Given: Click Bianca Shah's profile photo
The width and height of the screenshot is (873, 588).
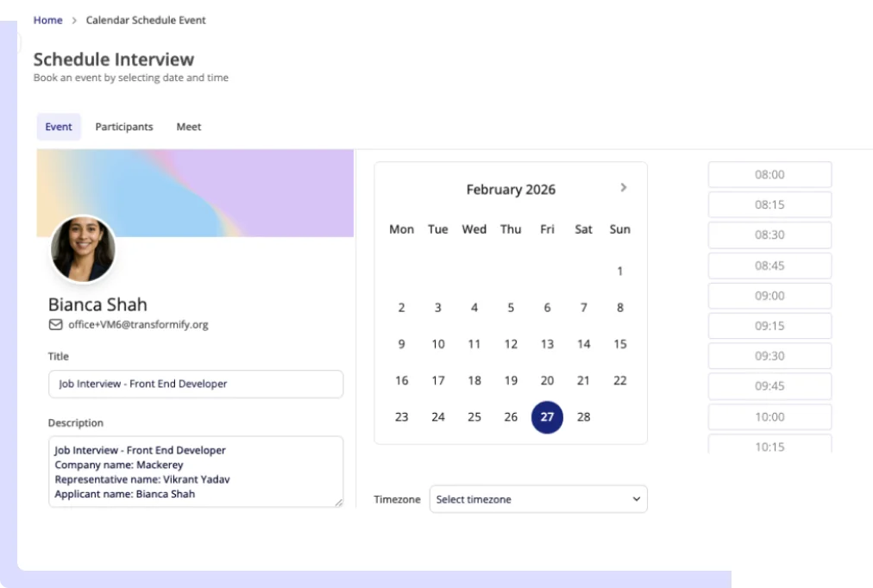Looking at the screenshot, I should 84,249.
